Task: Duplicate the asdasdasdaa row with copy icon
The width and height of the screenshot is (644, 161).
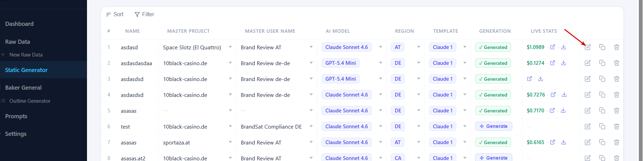Action: tap(602, 63)
